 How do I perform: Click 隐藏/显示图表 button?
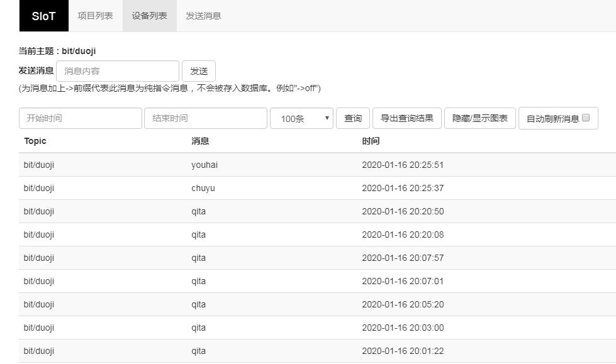(x=479, y=118)
